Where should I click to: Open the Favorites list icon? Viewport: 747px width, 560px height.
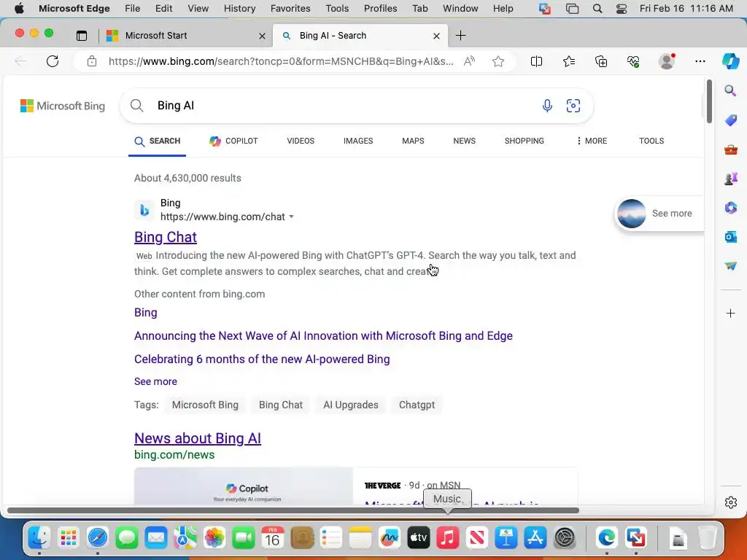pyautogui.click(x=569, y=61)
